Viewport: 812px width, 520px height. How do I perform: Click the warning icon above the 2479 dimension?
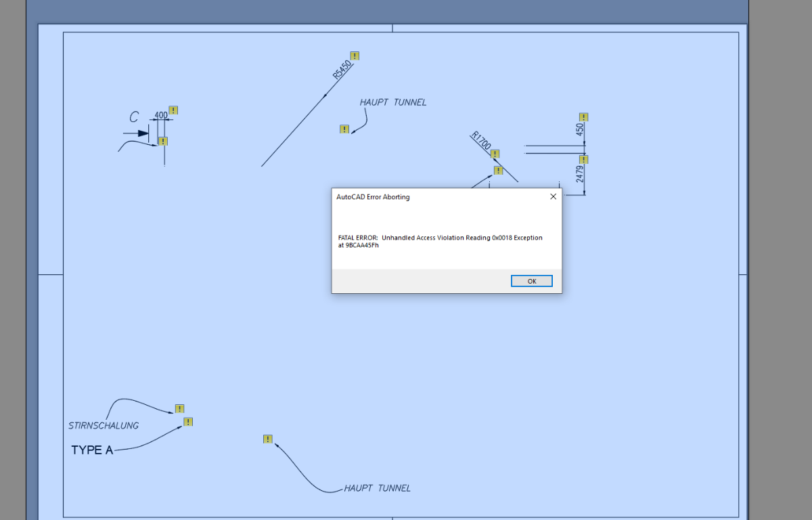pyautogui.click(x=584, y=159)
